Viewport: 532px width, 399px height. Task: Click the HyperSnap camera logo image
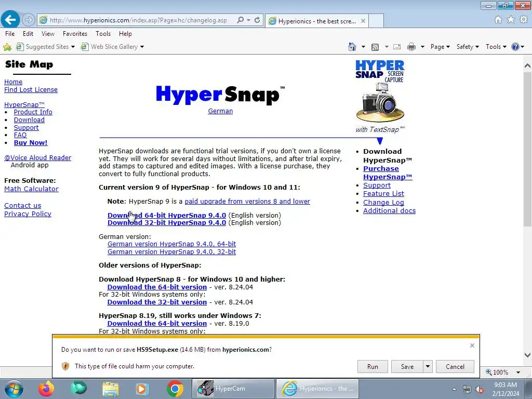coord(380,96)
